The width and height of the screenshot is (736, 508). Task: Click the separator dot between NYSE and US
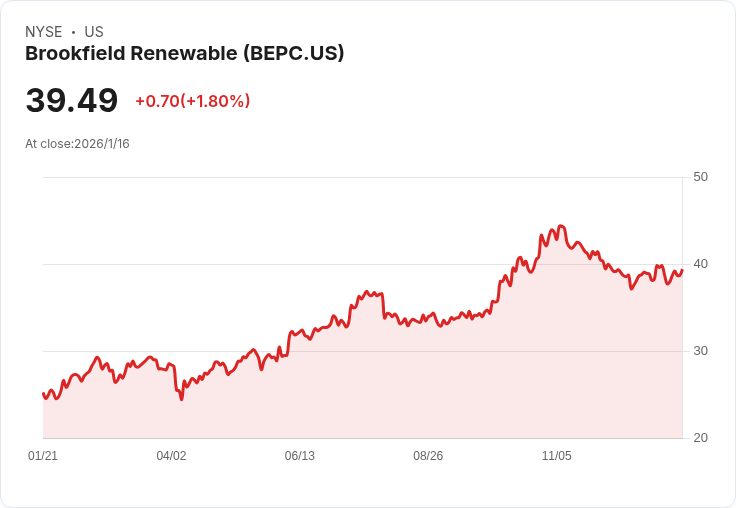pyautogui.click(x=73, y=32)
